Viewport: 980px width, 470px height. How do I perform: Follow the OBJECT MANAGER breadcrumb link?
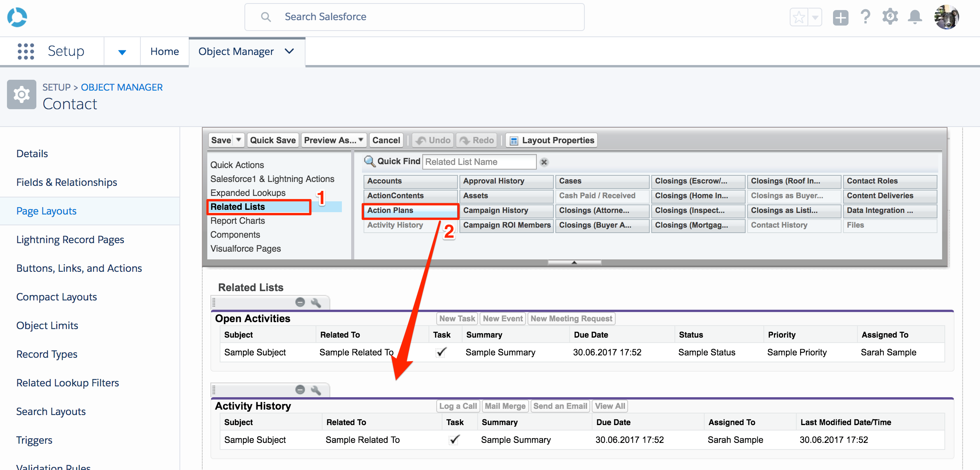click(121, 87)
